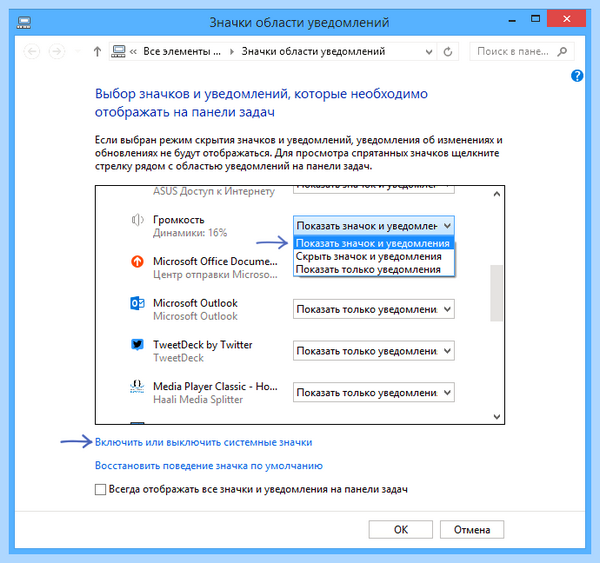This screenshot has width=600, height=563.
Task: Click the list scrollbar thumb
Action: [496, 293]
